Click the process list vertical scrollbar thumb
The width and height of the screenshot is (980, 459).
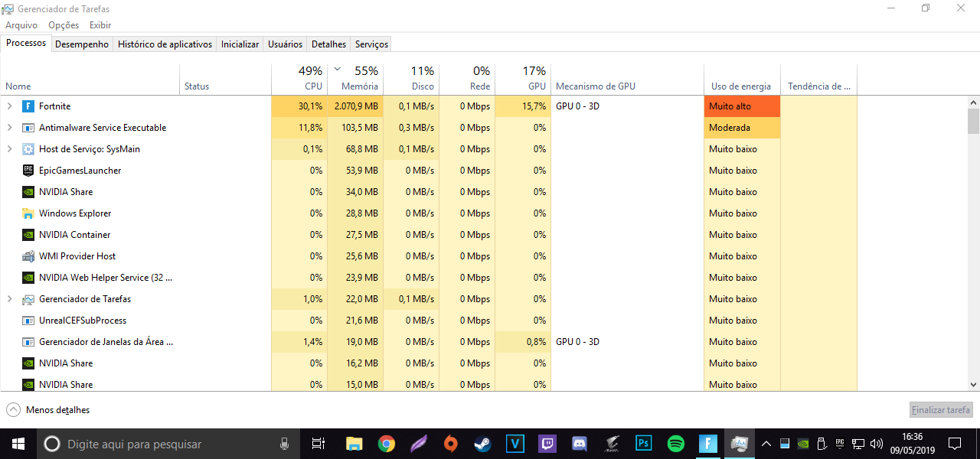(973, 121)
